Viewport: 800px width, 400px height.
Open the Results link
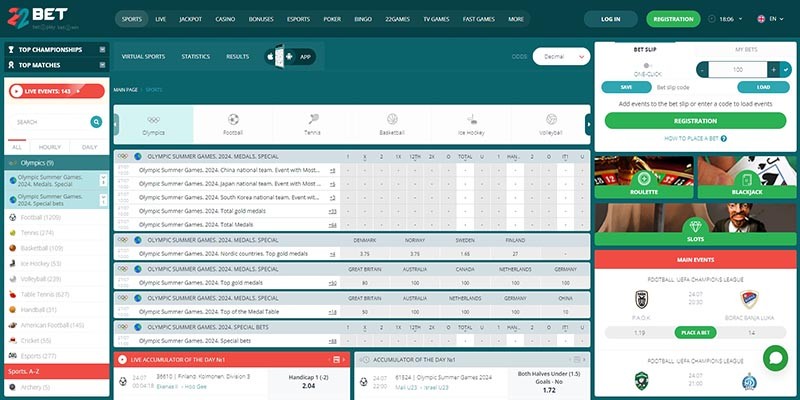238,57
